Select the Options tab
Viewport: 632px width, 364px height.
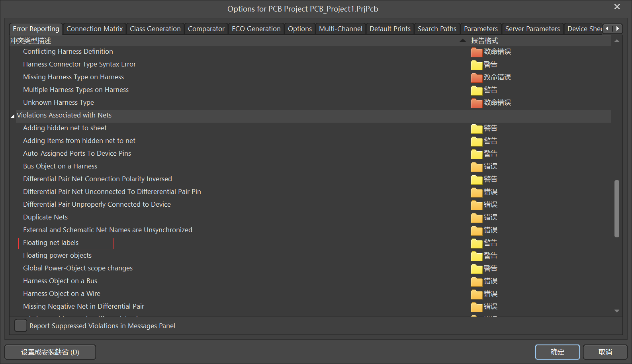300,29
